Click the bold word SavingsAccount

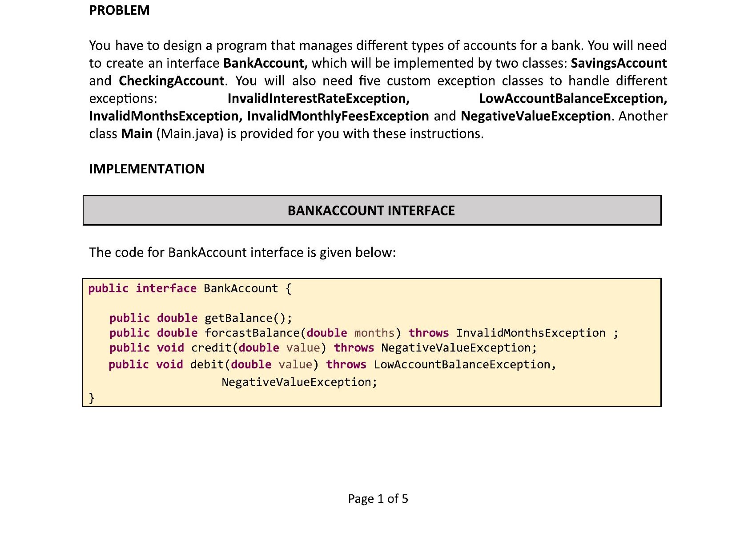[619, 63]
